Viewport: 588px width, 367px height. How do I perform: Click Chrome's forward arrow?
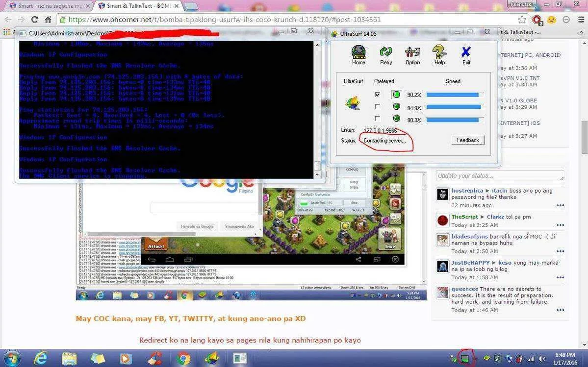(22, 20)
